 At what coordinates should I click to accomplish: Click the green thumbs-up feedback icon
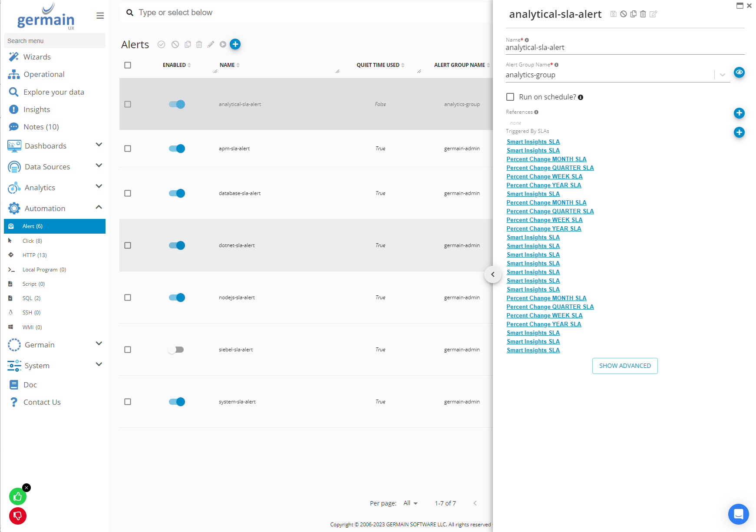point(18,496)
